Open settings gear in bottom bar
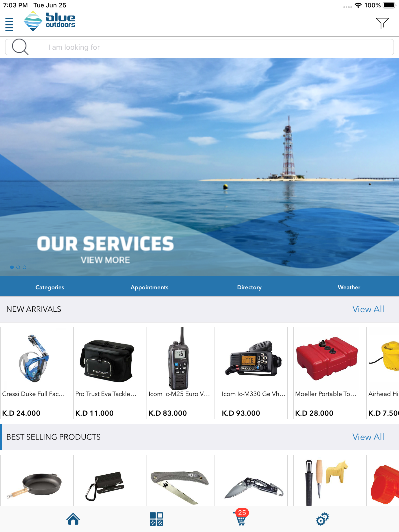The height and width of the screenshot is (532, 399). 322,519
